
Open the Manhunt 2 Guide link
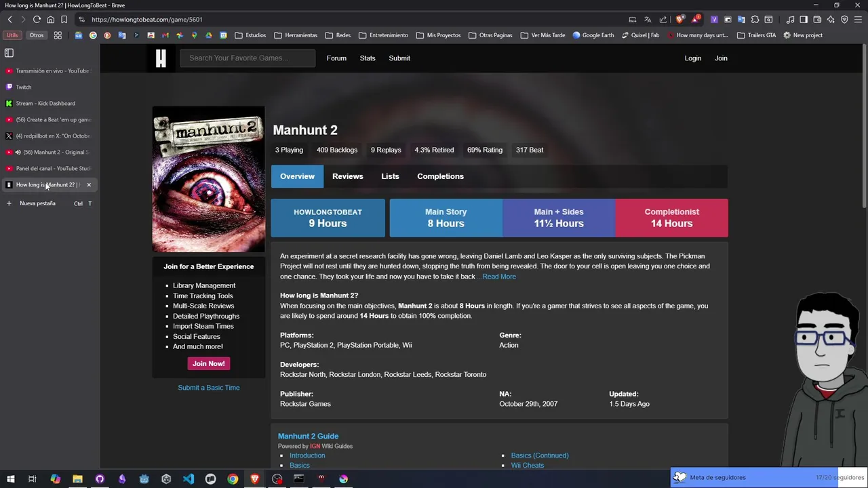click(x=308, y=436)
